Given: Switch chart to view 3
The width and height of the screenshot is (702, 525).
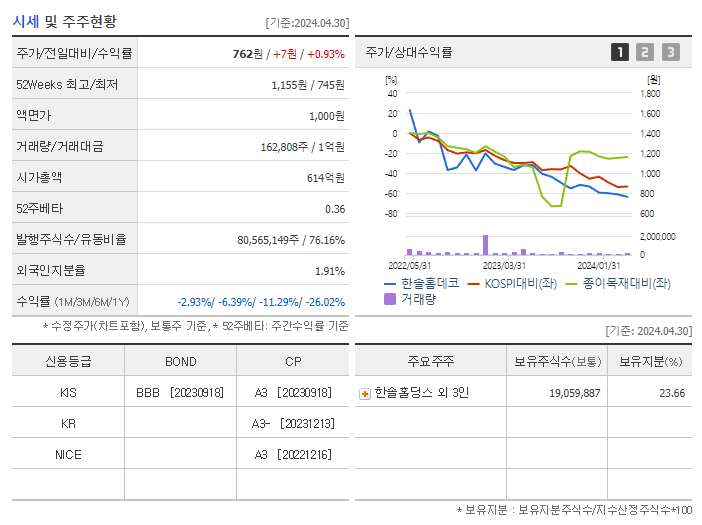Looking at the screenshot, I should [x=671, y=52].
